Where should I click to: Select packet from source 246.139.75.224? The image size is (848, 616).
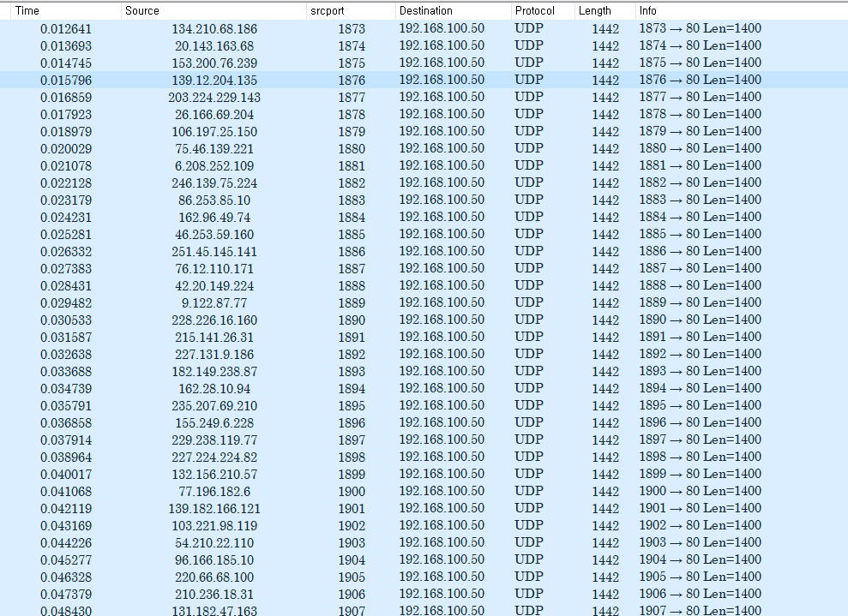pyautogui.click(x=424, y=182)
